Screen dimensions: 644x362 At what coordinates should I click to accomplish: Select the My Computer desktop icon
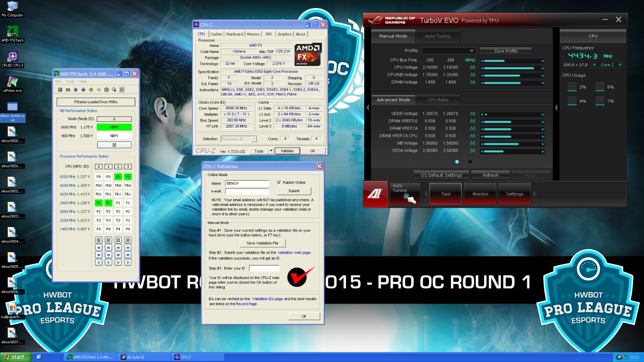[12, 9]
